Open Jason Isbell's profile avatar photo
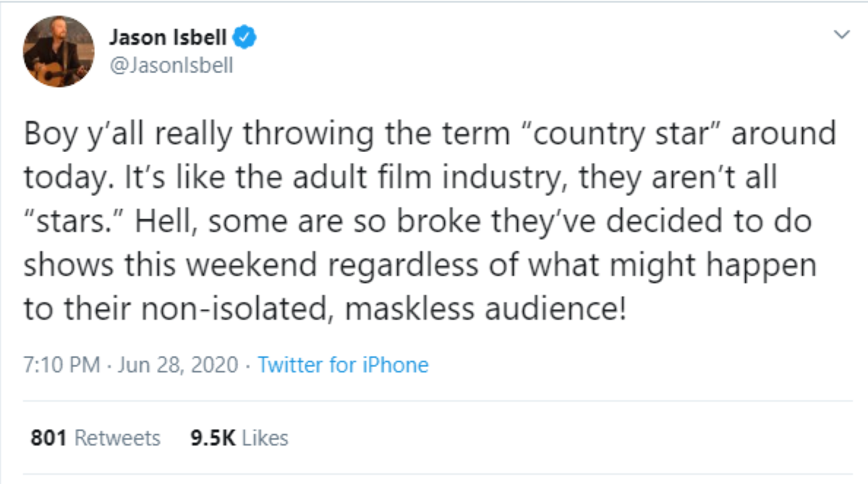868x484 pixels. pyautogui.click(x=59, y=51)
